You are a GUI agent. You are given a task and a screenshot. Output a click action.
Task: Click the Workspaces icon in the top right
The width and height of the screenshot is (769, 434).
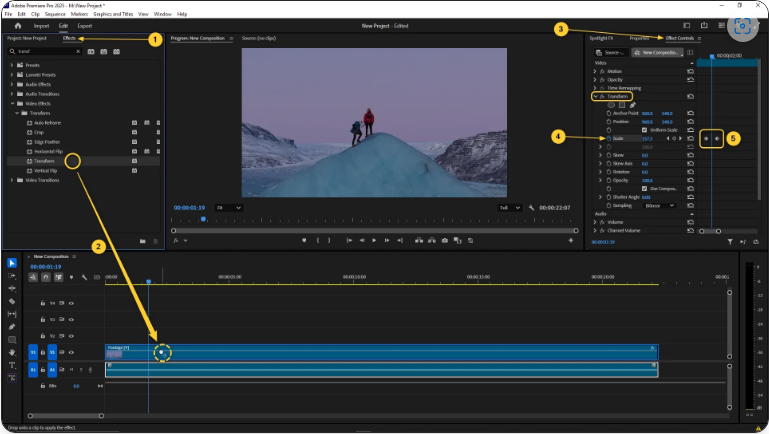click(687, 26)
